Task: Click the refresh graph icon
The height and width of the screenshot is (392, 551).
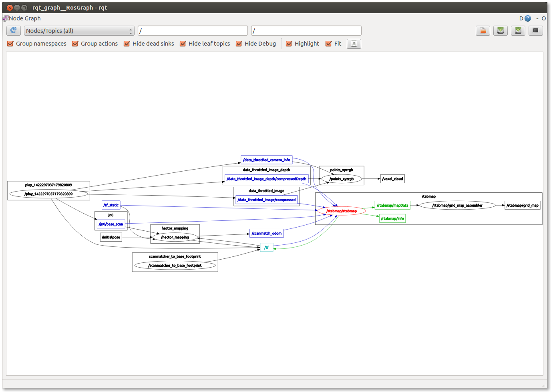Action: pos(14,31)
